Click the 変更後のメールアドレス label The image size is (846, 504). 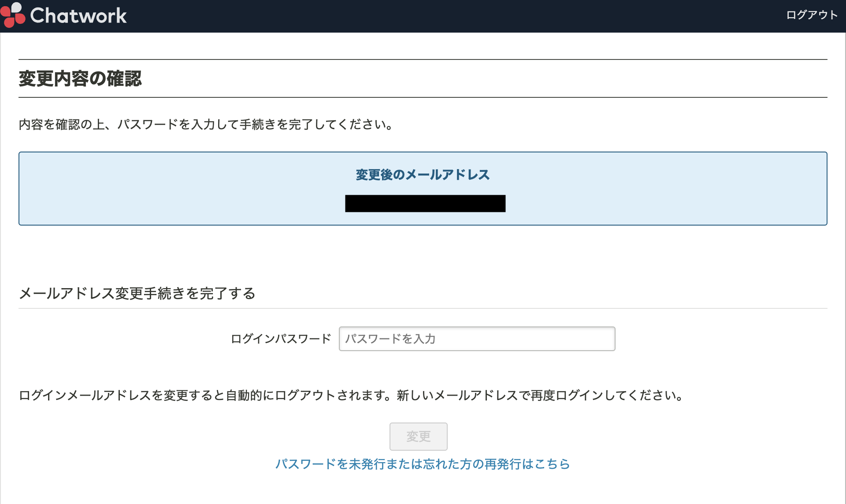[423, 175]
